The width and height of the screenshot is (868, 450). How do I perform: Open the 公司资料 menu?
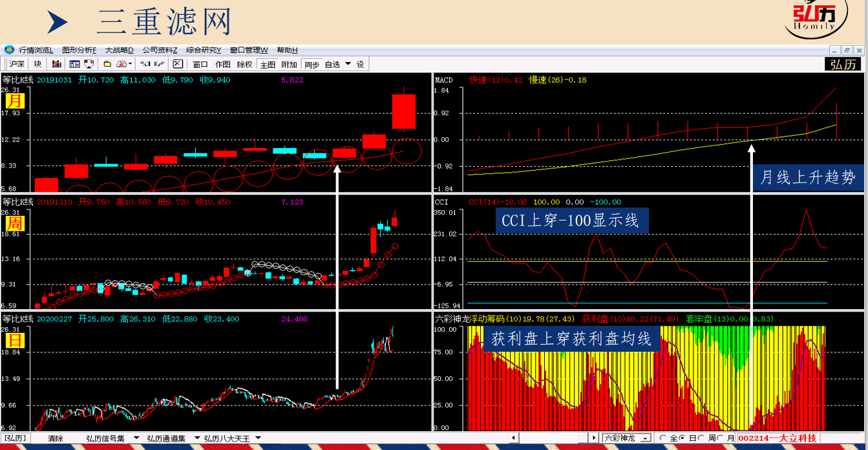tap(160, 50)
